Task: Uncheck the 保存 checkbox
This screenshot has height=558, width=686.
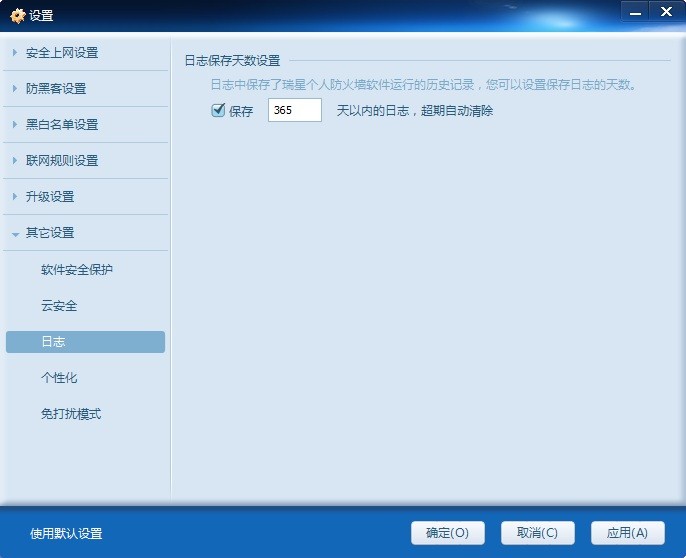Action: 218,110
